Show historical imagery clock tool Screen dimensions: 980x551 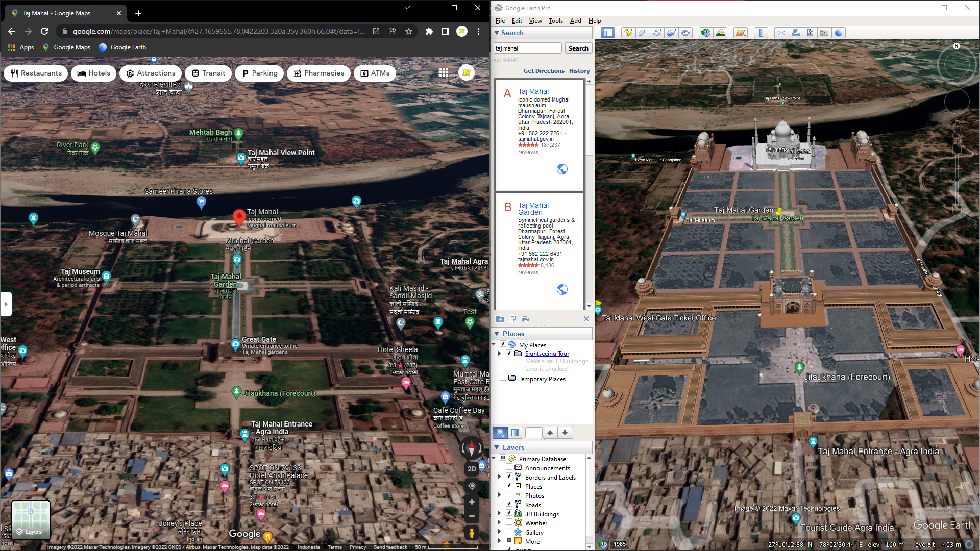(x=705, y=33)
